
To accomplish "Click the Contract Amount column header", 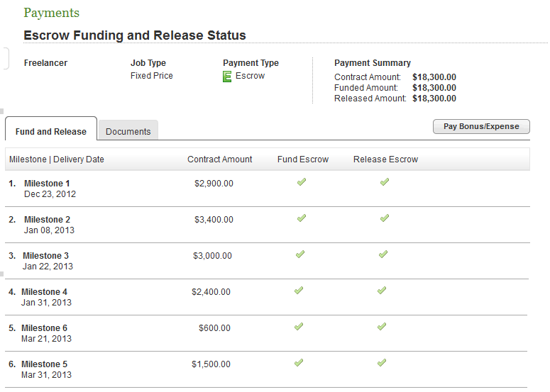I will 219,159.
